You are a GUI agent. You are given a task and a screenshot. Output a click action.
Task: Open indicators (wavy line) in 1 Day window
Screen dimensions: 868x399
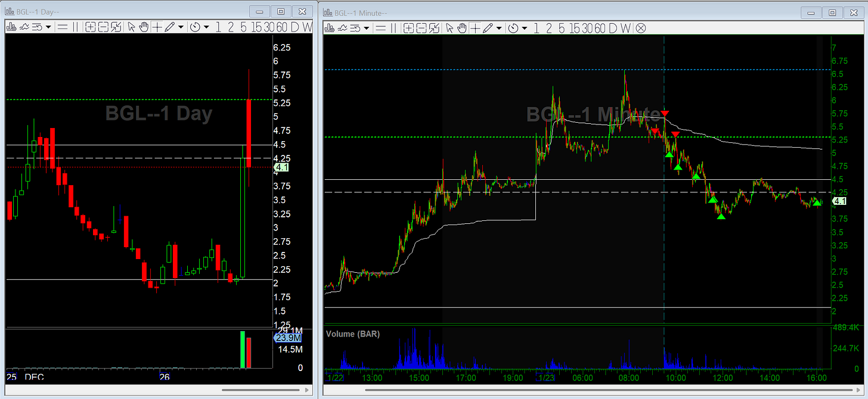tap(24, 27)
